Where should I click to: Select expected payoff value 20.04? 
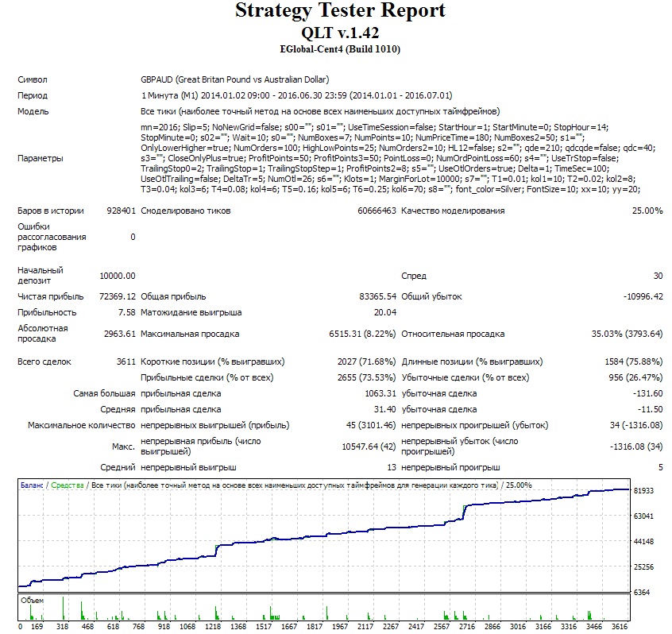click(x=385, y=312)
